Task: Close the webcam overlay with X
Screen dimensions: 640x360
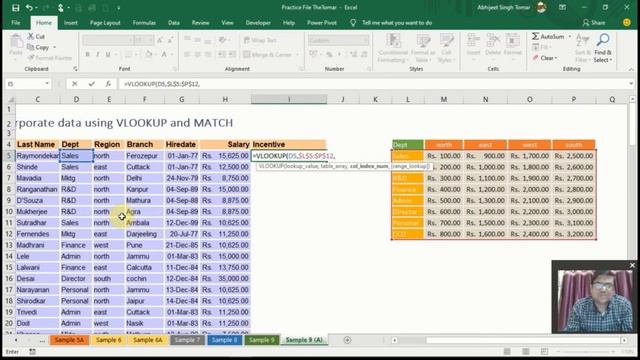Action: click(632, 265)
